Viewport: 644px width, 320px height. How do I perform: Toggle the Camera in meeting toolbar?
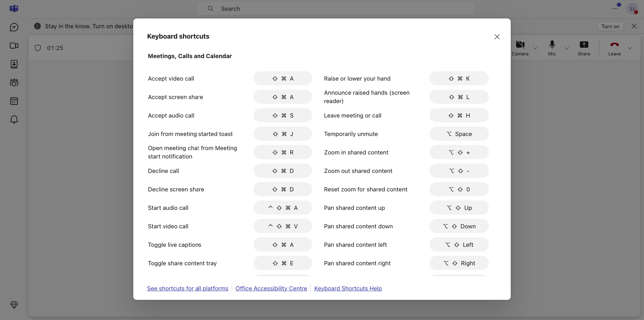coord(520,48)
